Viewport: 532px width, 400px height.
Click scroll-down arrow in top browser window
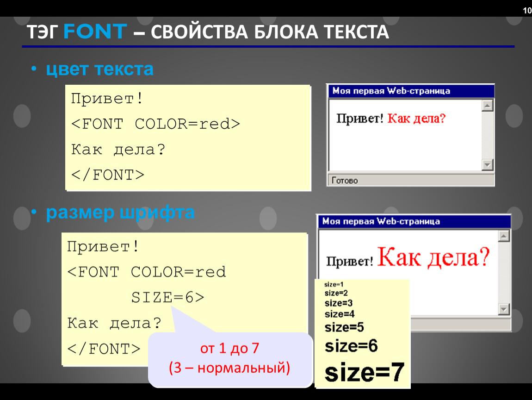[x=487, y=165]
